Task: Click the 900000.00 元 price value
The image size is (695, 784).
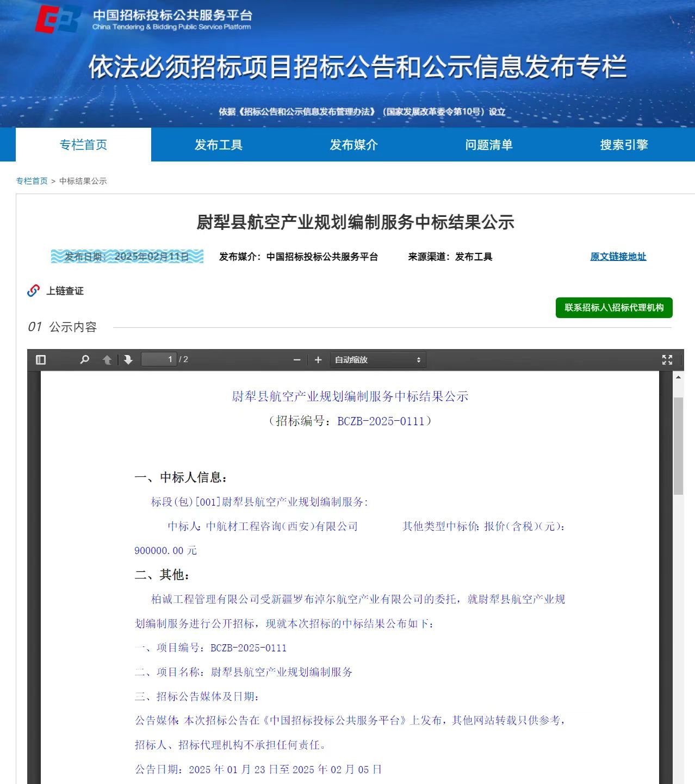Action: point(165,551)
